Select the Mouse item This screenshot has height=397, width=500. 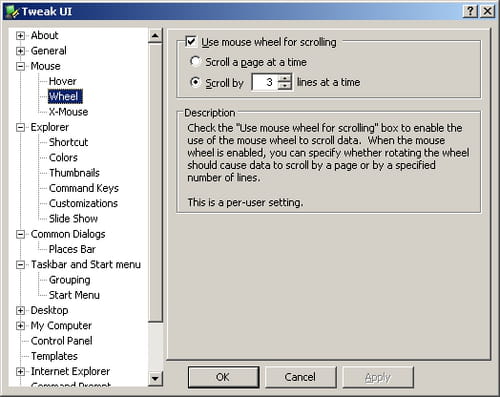[45, 66]
